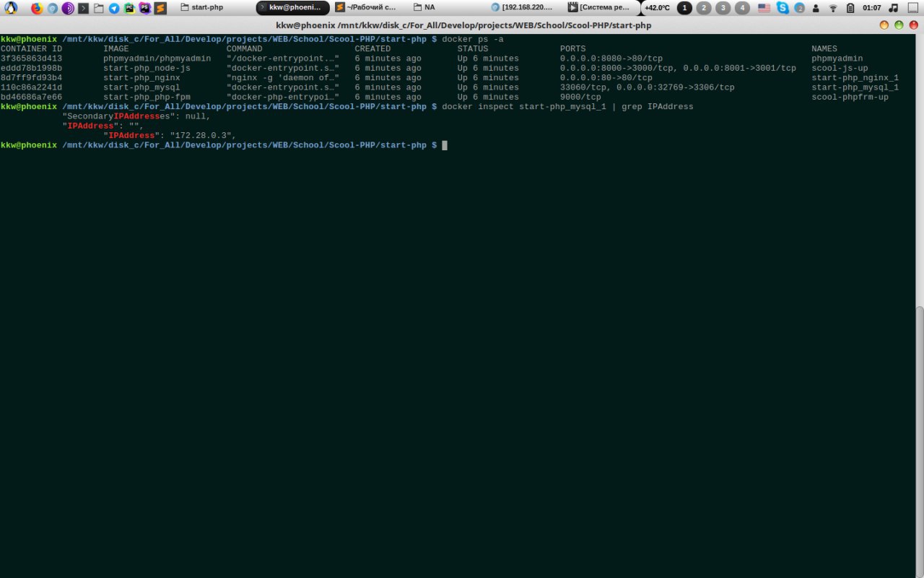Click the phpmyadmin/phpmyadmin image name
Image resolution: width=924 pixels, height=578 pixels.
[157, 59]
